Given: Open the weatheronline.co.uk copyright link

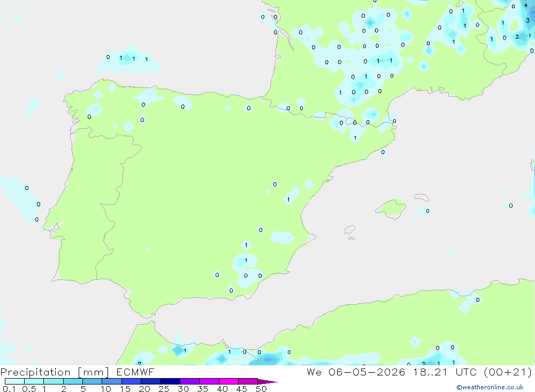Looking at the screenshot, I should coord(490,387).
